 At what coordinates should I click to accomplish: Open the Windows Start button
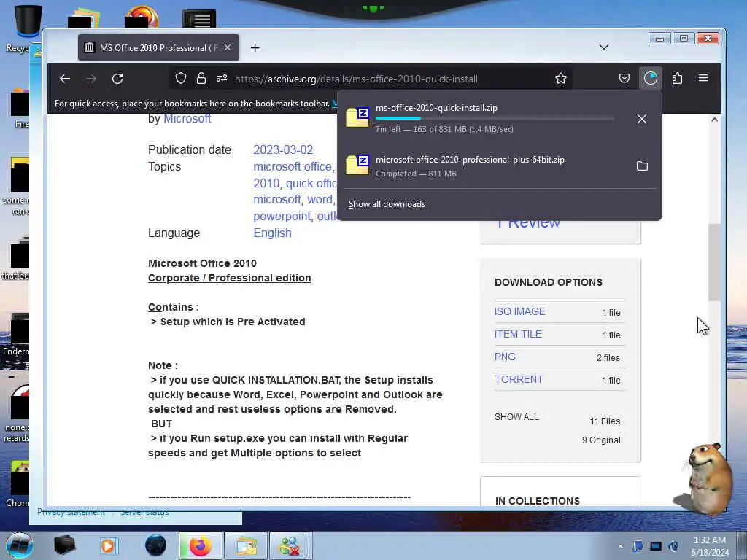point(20,545)
